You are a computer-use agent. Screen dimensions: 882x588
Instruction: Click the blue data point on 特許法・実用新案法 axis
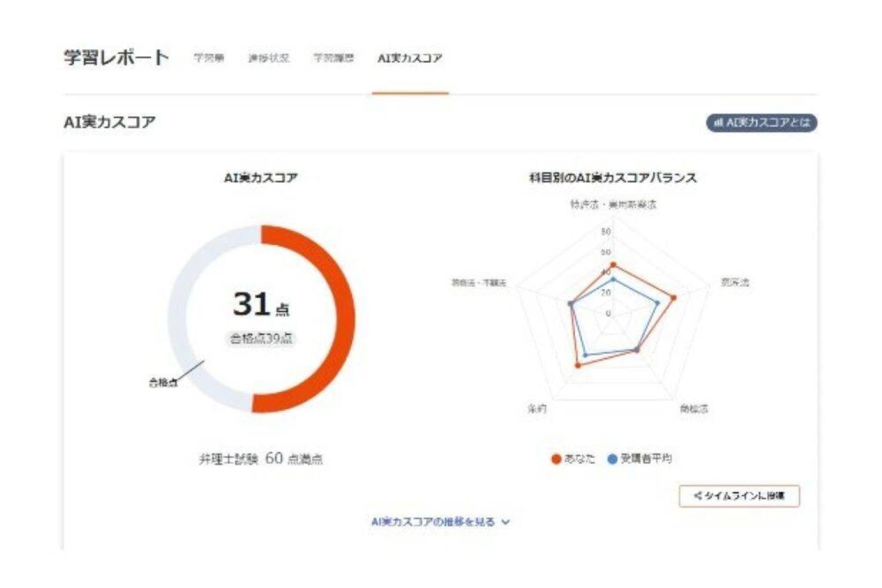click(613, 279)
